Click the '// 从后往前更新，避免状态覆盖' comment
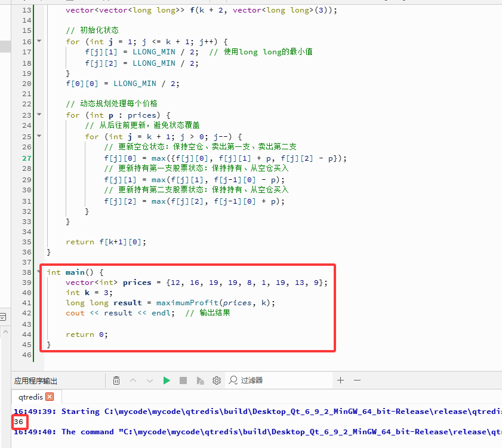 coord(143,125)
